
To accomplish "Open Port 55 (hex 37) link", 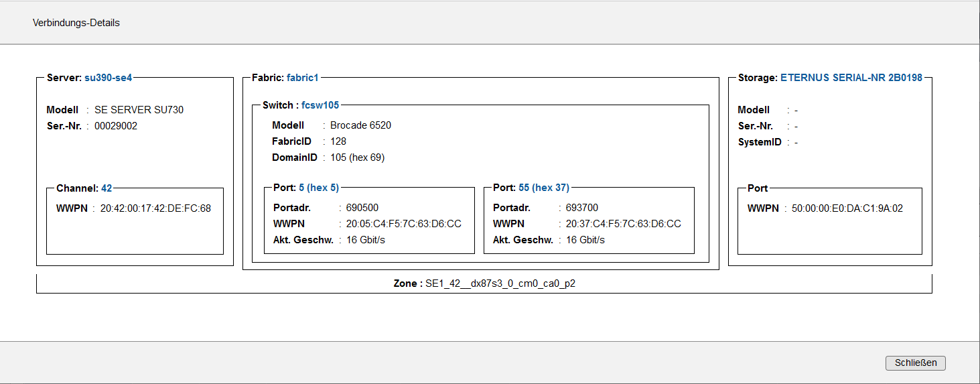I will click(543, 188).
